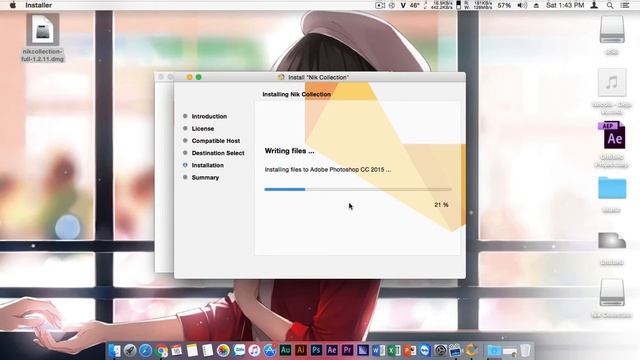This screenshot has height=360, width=640.
Task: Minimize the Nik Collection installer window
Action: [x=189, y=77]
